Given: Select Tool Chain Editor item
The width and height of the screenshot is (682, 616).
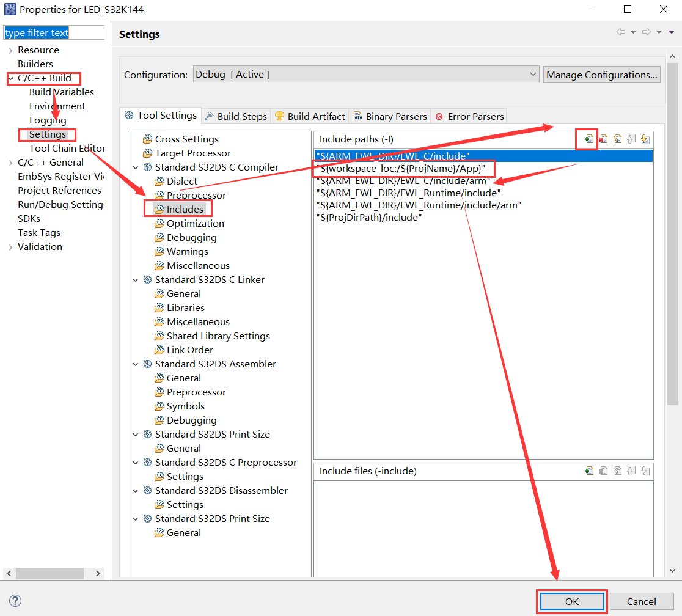Looking at the screenshot, I should click(x=67, y=148).
